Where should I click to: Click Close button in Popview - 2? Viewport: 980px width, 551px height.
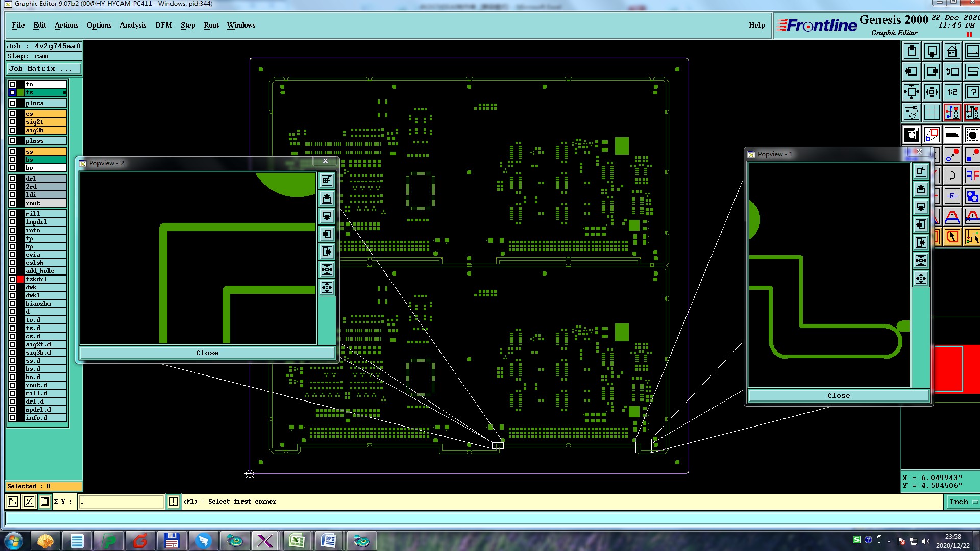(x=207, y=353)
